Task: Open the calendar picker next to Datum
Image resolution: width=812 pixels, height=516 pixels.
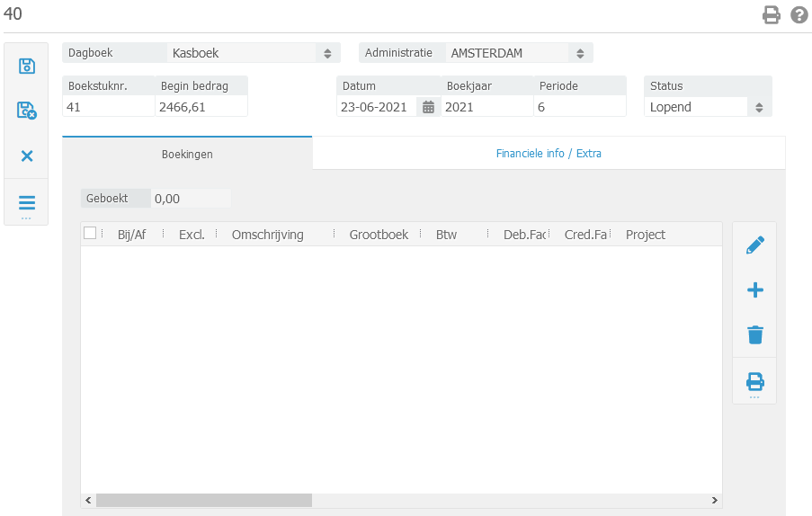Action: point(428,107)
